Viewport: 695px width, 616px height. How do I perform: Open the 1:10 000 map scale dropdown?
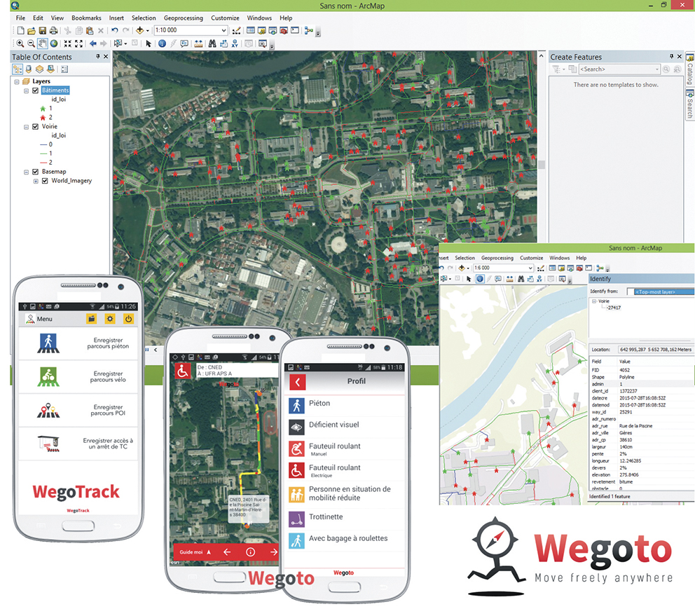pos(223,31)
